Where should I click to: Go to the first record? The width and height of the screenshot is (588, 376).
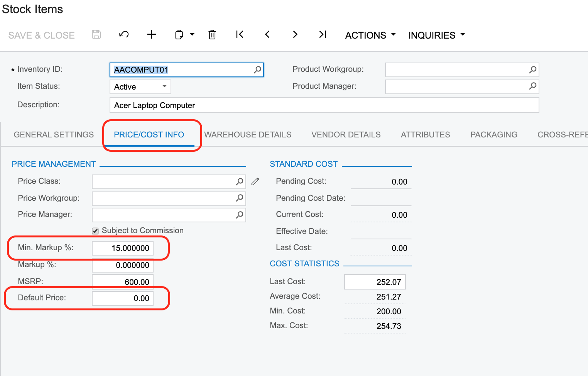point(240,35)
